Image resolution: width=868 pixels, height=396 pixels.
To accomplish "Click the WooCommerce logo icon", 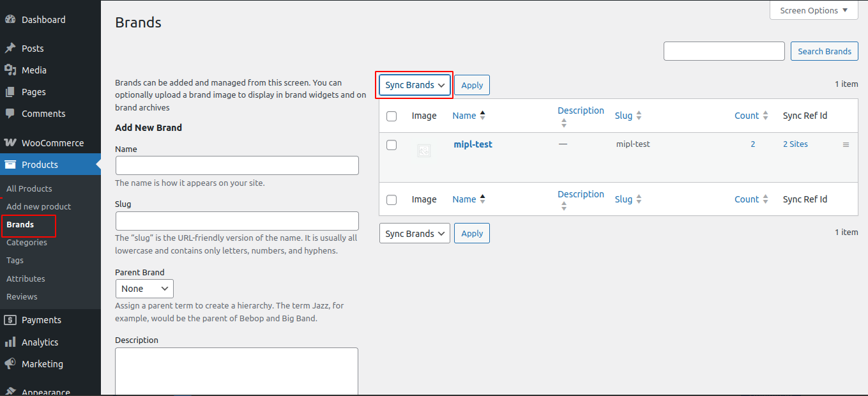I will [x=10, y=143].
